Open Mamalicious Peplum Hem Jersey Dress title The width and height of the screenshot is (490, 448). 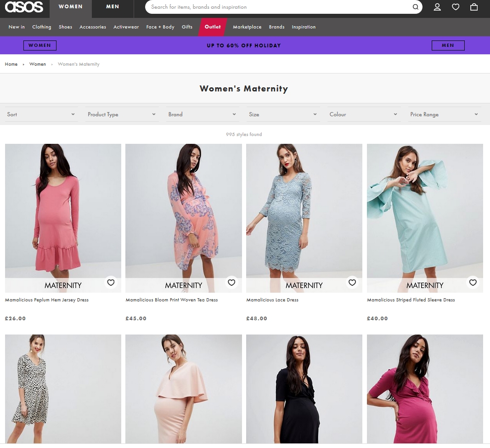click(47, 300)
